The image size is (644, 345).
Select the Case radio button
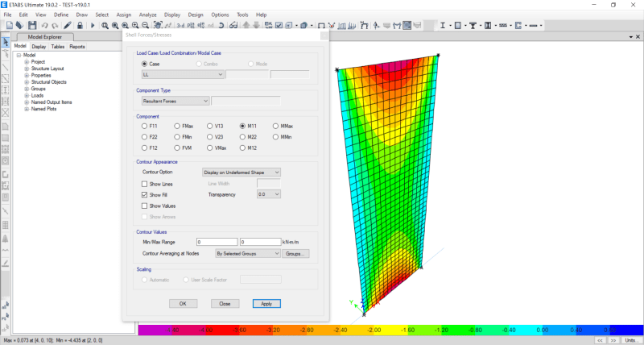(x=144, y=64)
